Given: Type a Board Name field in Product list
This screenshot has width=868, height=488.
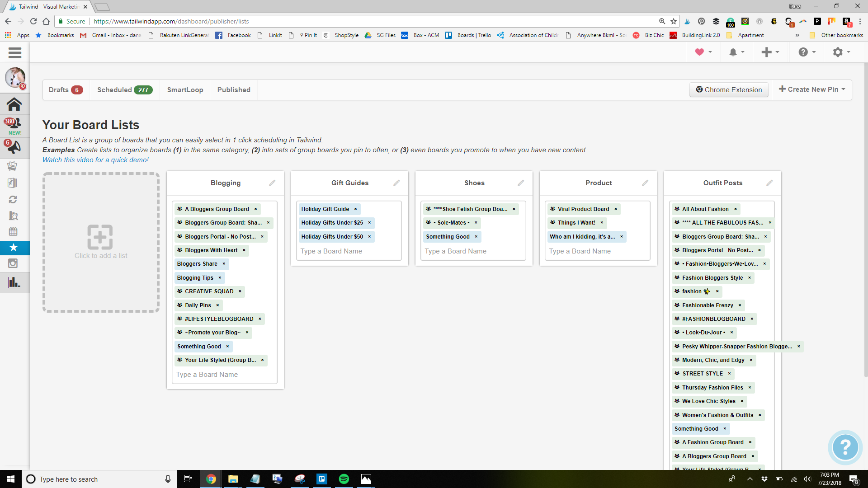Looking at the screenshot, I should coord(598,251).
